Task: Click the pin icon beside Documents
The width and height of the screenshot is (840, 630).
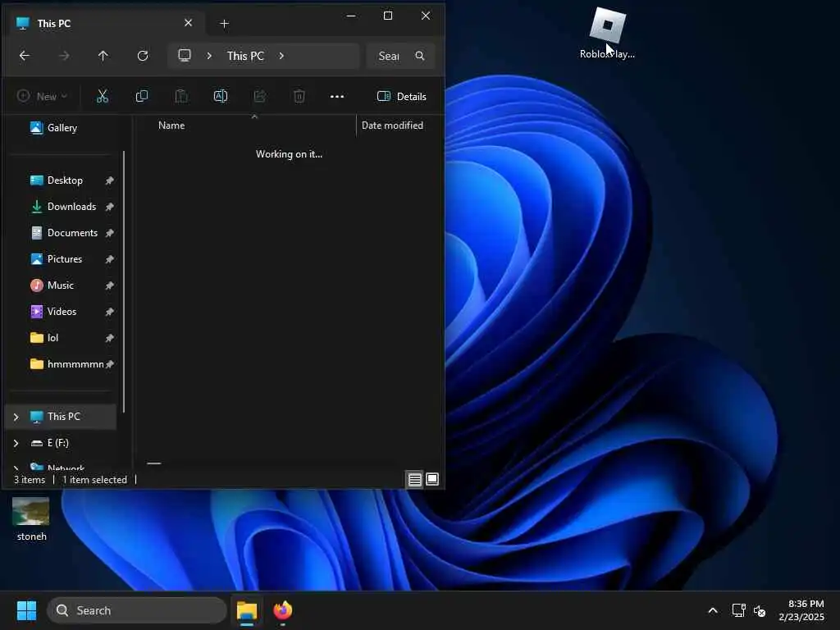Action: click(x=109, y=233)
